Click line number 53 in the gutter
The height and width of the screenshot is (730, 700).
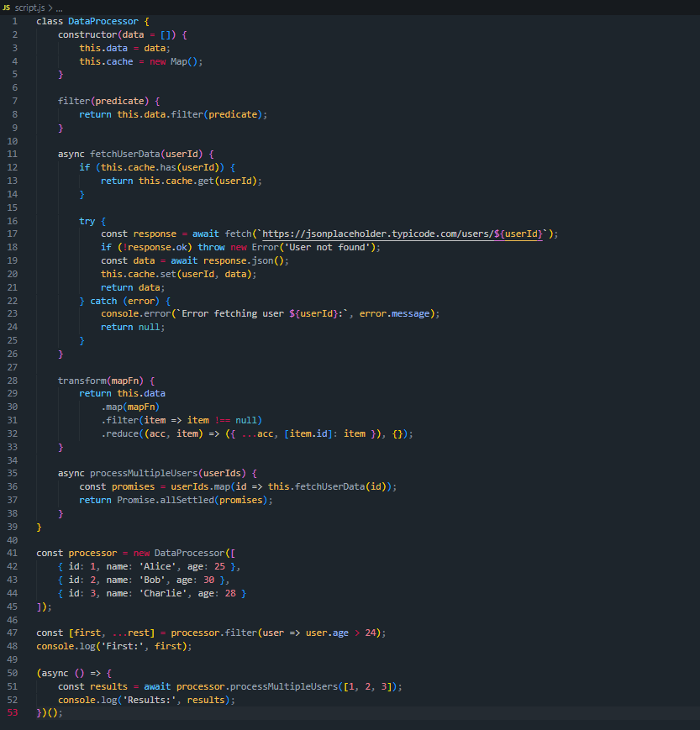pyautogui.click(x=12, y=712)
